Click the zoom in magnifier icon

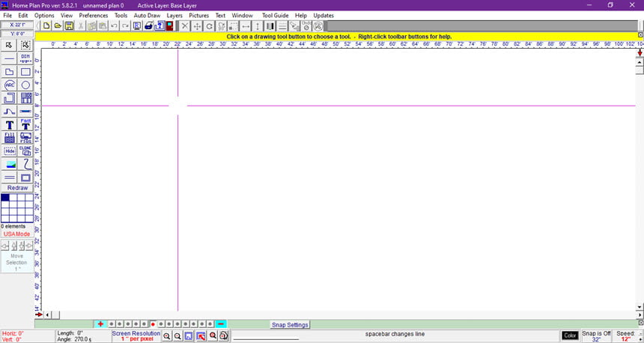click(x=167, y=336)
